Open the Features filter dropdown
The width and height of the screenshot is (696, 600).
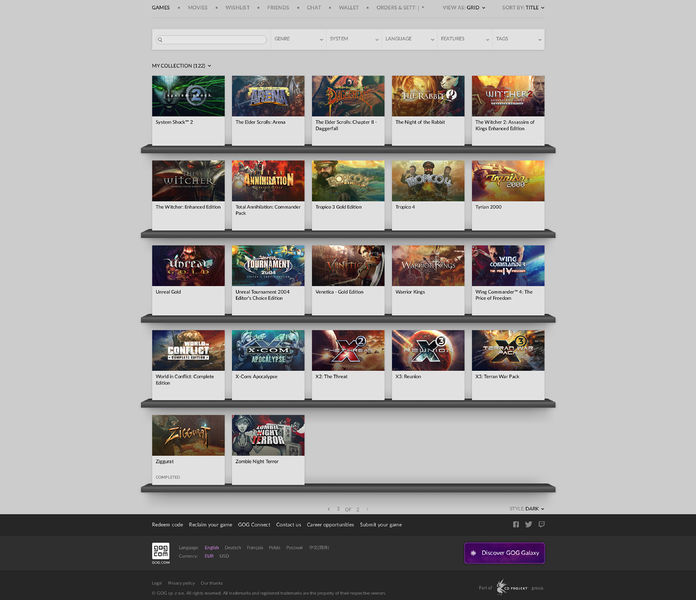click(465, 39)
